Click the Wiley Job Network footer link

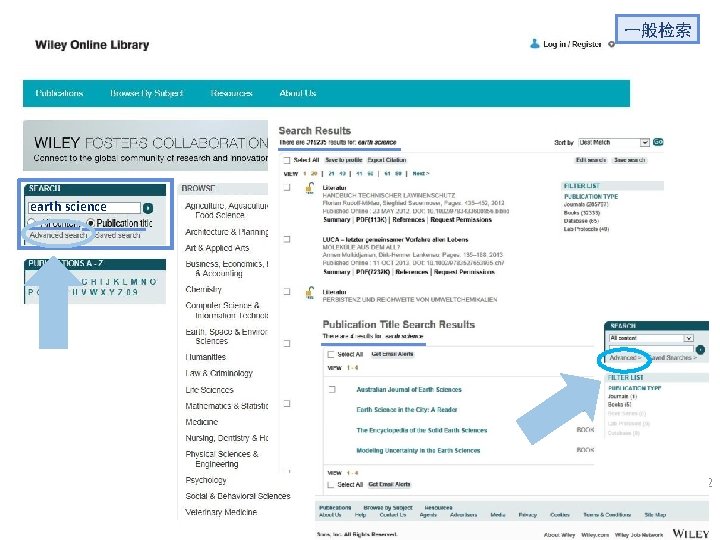[639, 535]
